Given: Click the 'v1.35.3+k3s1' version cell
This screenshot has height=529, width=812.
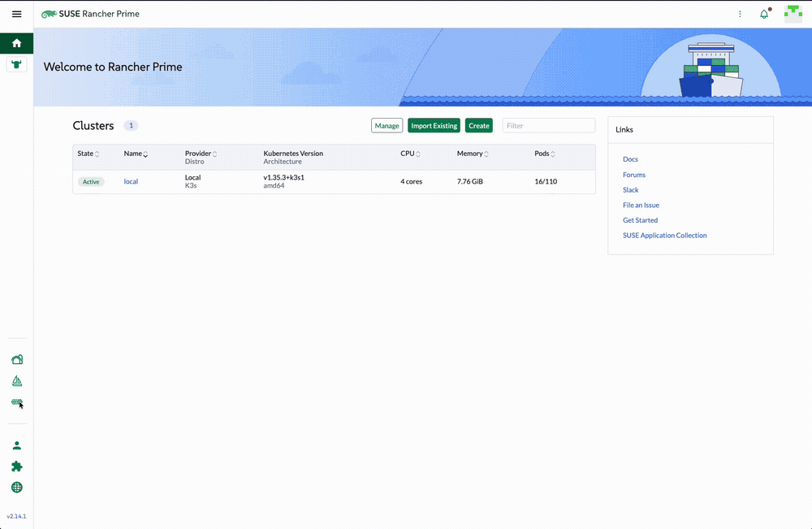Looking at the screenshot, I should [x=283, y=177].
